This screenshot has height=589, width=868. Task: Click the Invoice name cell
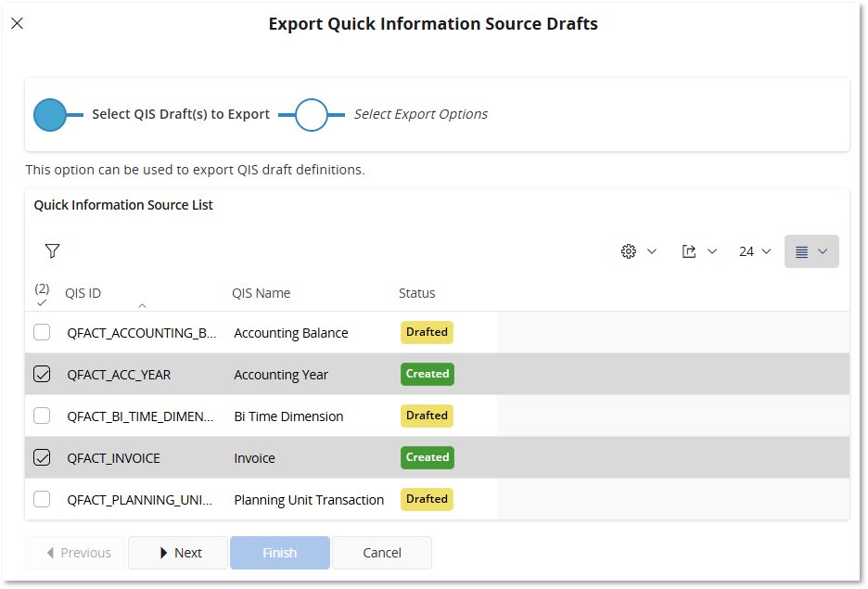tap(255, 458)
